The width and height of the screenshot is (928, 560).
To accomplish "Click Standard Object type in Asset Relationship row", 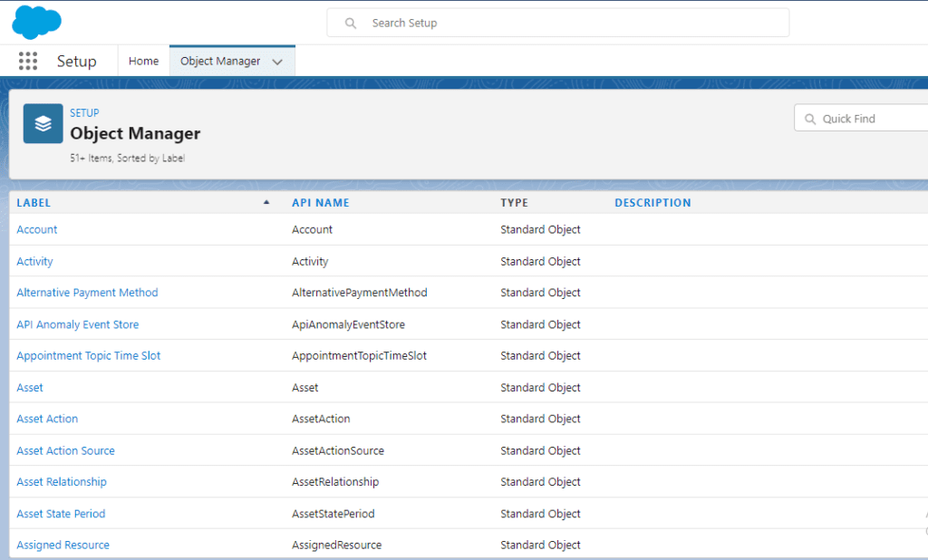I will pos(540,482).
